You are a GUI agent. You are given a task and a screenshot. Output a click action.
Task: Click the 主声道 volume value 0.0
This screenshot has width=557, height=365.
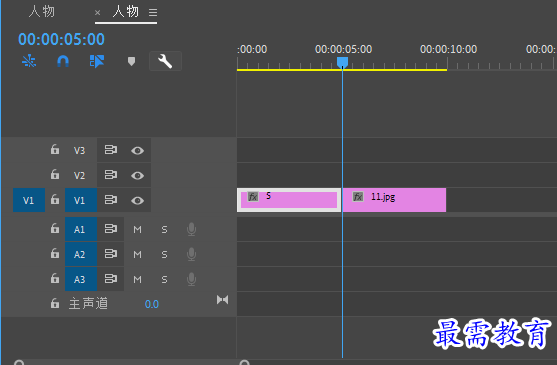point(152,304)
